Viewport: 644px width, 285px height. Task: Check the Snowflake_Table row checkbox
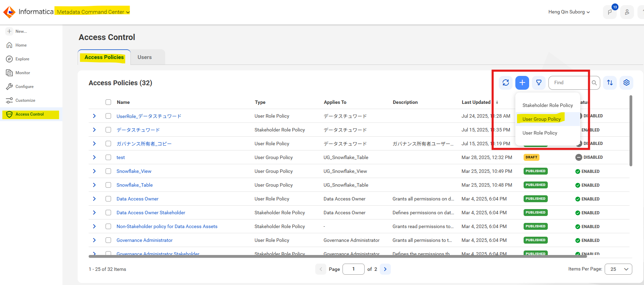(108, 185)
